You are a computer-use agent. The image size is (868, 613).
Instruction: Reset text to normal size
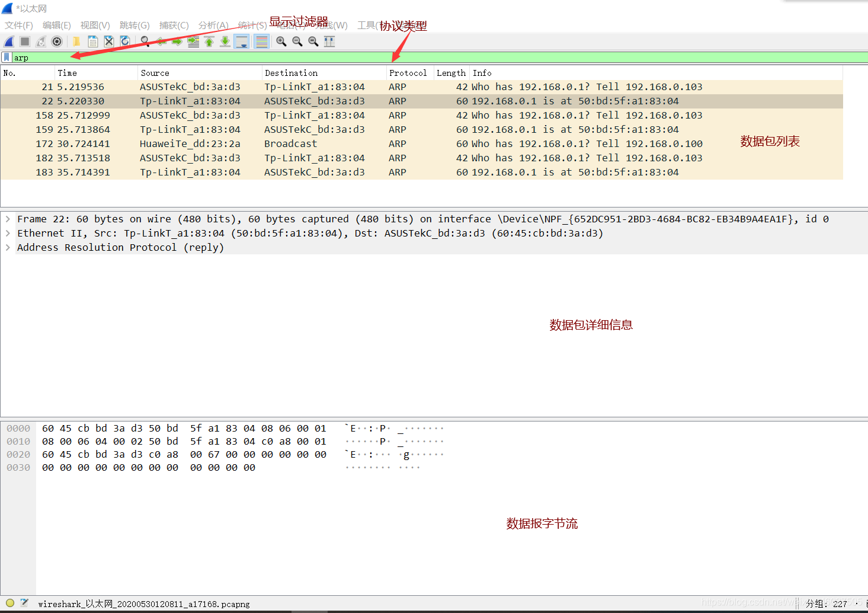coord(313,41)
